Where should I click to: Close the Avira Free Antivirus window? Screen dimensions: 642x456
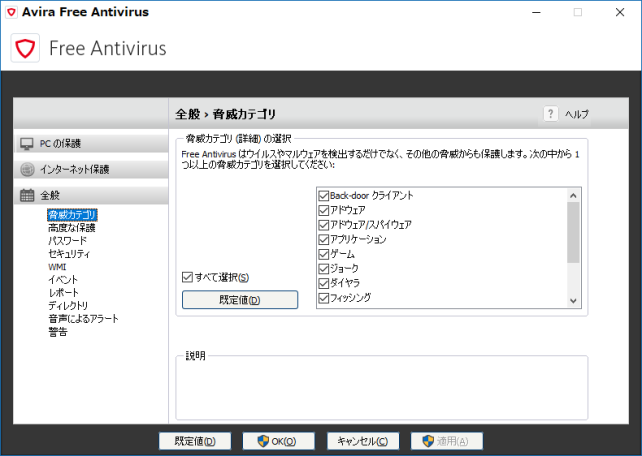click(620, 12)
